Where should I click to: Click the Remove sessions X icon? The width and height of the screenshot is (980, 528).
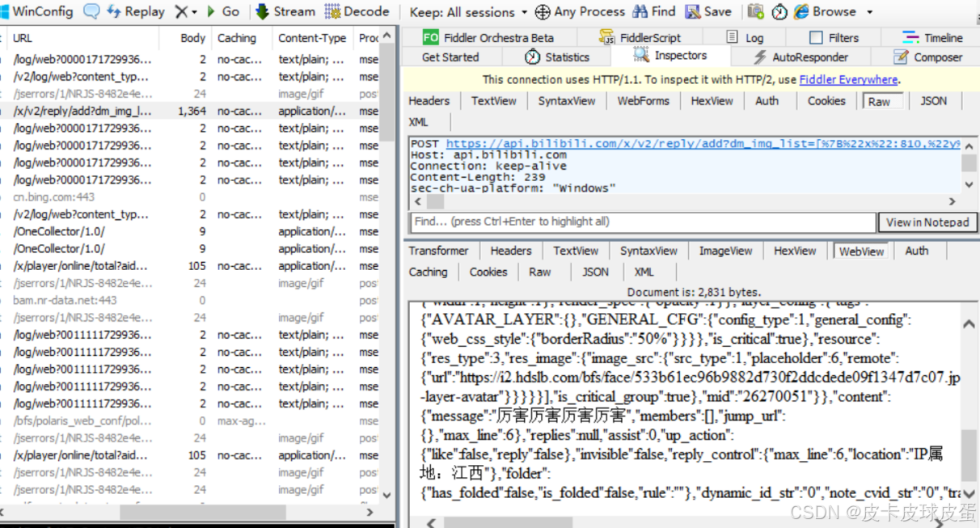tap(181, 12)
